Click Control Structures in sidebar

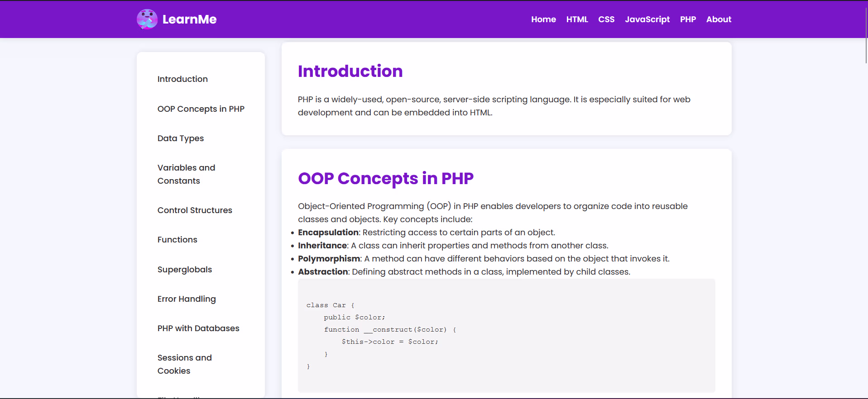coord(195,210)
